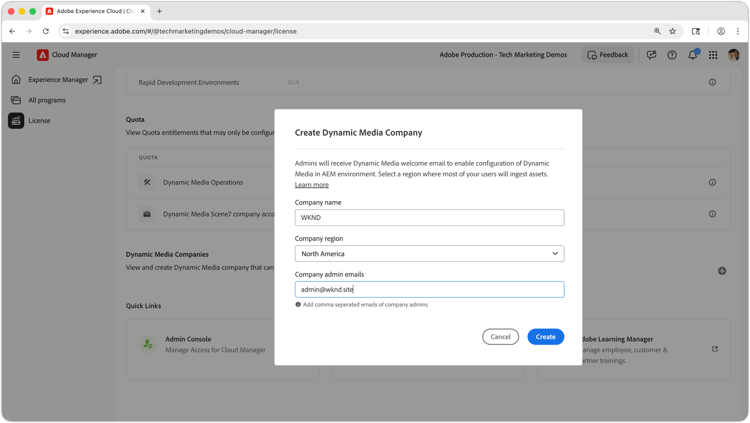This screenshot has height=423, width=750.
Task: Click the user profile avatar
Action: 733,55
